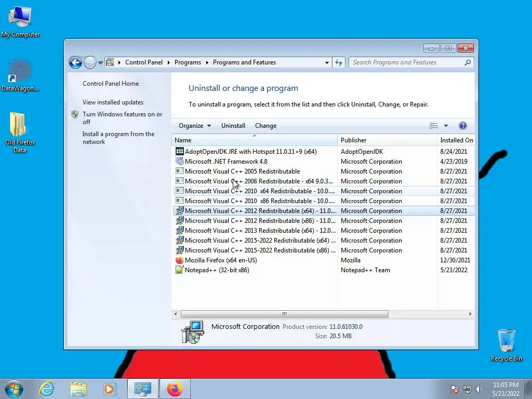The width and height of the screenshot is (532, 399).
Task: Click the 4/23/2019 installed date
Action: (454, 162)
